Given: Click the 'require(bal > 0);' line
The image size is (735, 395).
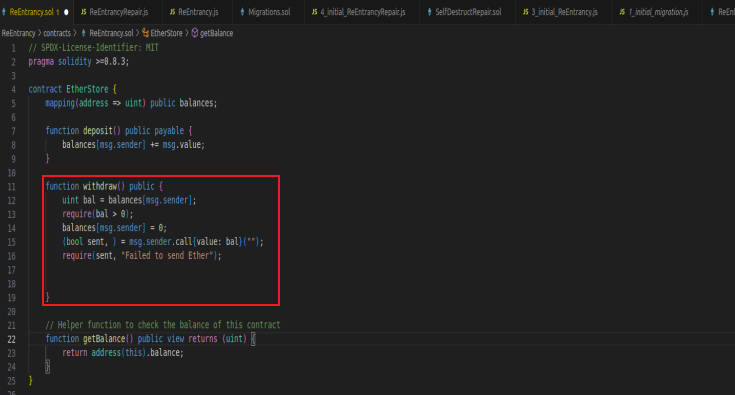Looking at the screenshot, I should [98, 214].
